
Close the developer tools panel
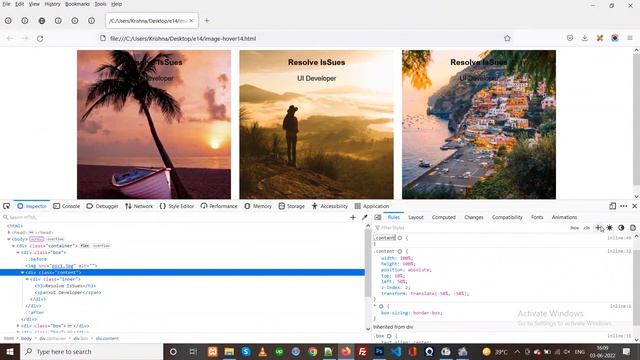tap(634, 206)
